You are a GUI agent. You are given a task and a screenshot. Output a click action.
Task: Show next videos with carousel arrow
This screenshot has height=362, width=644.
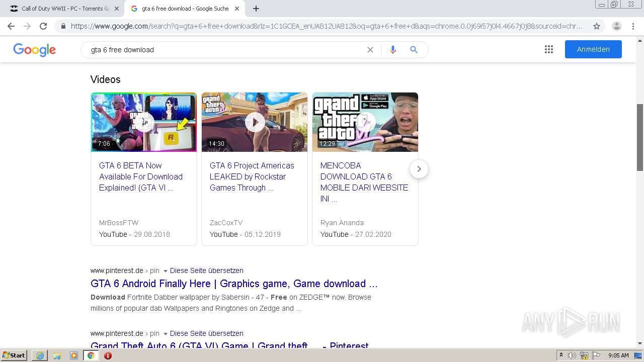419,169
